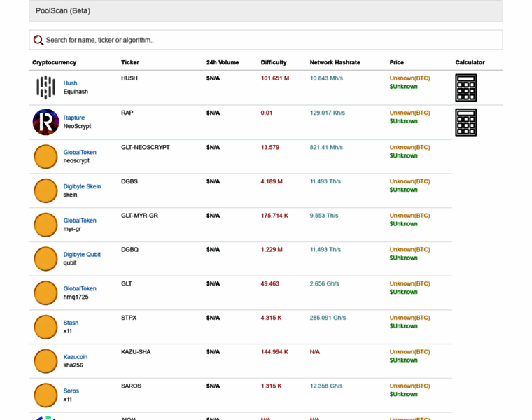Click the 144.994 K difficulty value
This screenshot has height=420, width=532.
point(274,352)
